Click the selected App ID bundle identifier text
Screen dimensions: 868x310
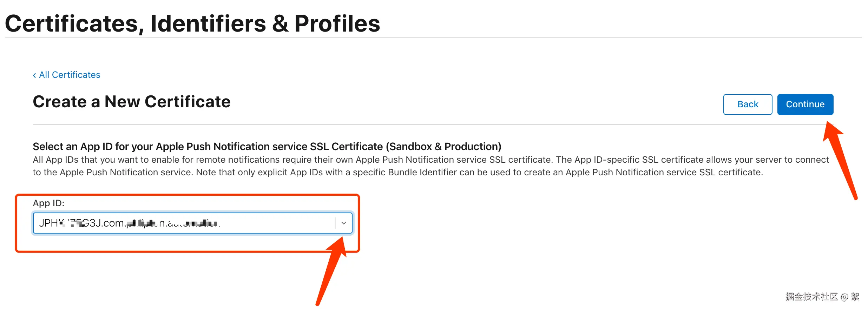point(129,223)
